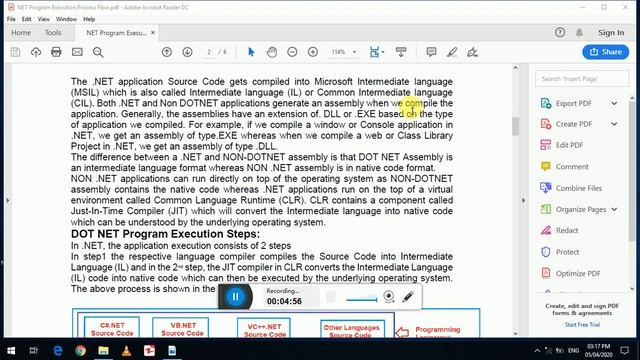The width and height of the screenshot is (640, 360).
Task: Open the Create PDF tool
Action: (x=573, y=124)
